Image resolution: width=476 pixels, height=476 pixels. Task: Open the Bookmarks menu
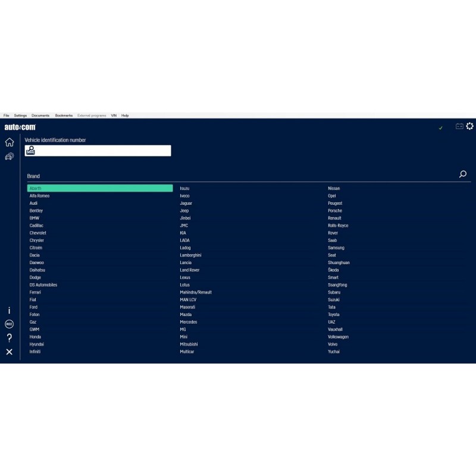click(x=64, y=115)
